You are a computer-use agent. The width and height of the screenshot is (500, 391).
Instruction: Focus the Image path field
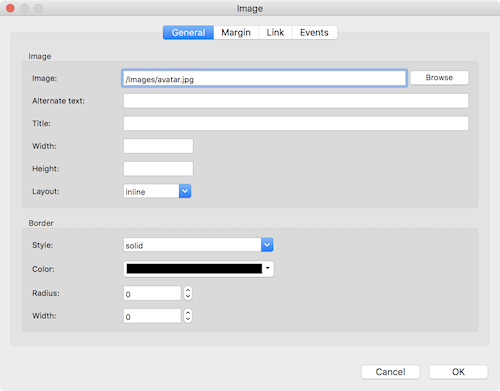click(264, 79)
